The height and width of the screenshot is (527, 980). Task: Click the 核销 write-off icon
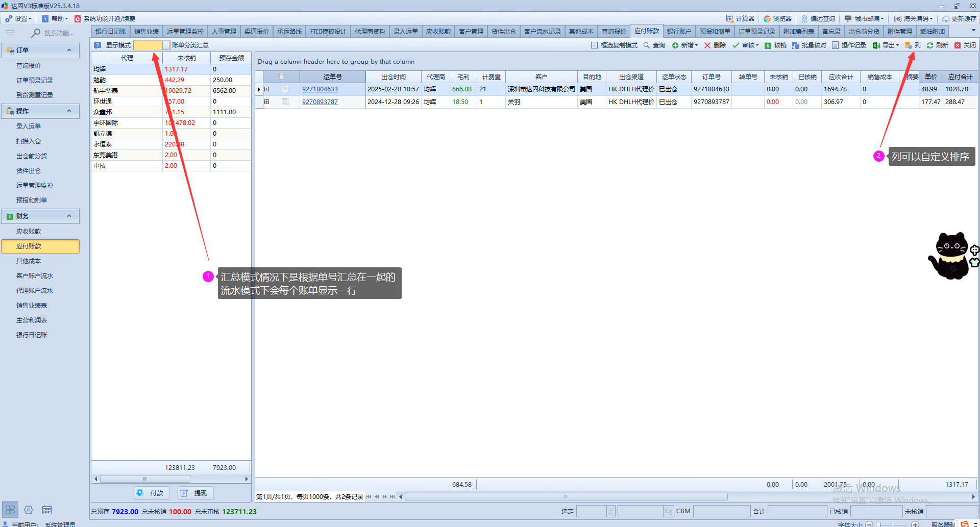click(768, 45)
